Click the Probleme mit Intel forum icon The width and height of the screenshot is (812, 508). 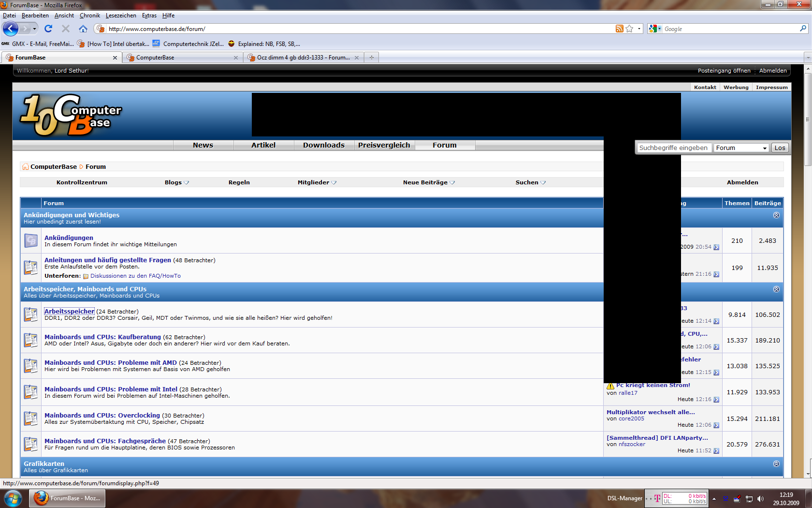tap(31, 392)
